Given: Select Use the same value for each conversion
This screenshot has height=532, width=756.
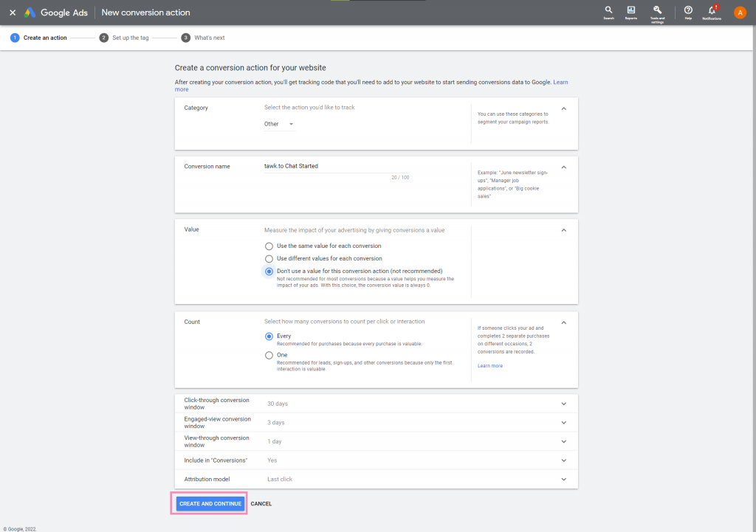Looking at the screenshot, I should [269, 246].
